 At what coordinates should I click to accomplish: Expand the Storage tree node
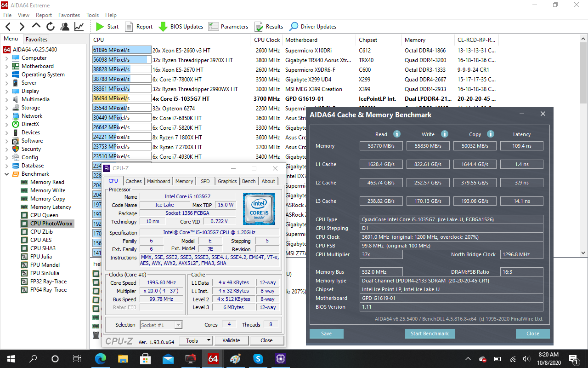tap(6, 108)
